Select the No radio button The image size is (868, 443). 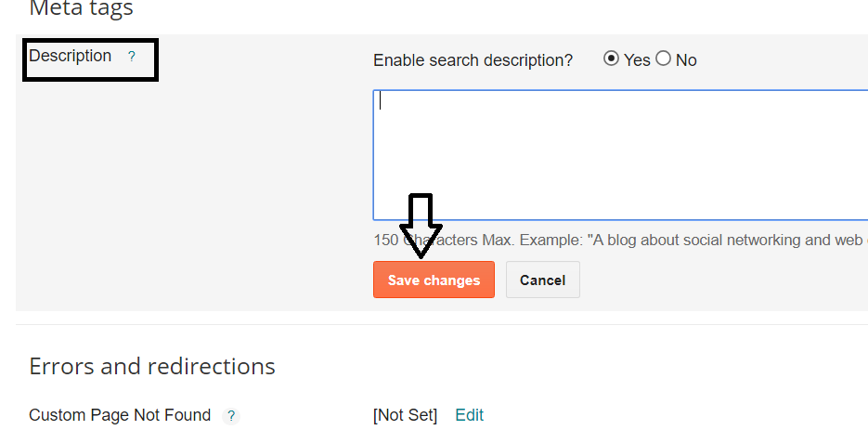(663, 59)
